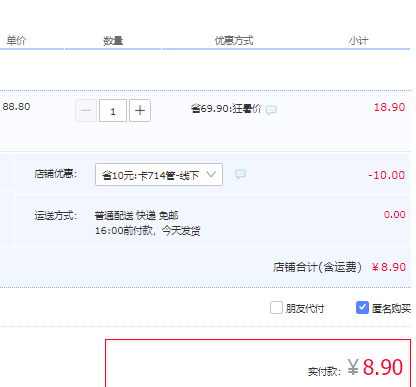Click the 18.90 subtotal price
Screen dimensions: 416x387
(x=389, y=107)
